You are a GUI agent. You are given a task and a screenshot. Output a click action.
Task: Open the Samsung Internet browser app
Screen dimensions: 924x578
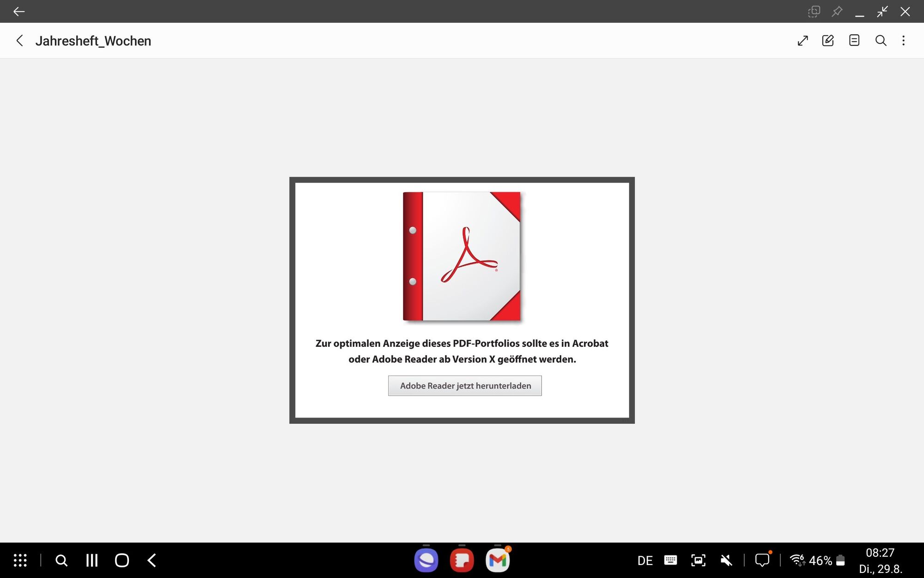point(426,560)
